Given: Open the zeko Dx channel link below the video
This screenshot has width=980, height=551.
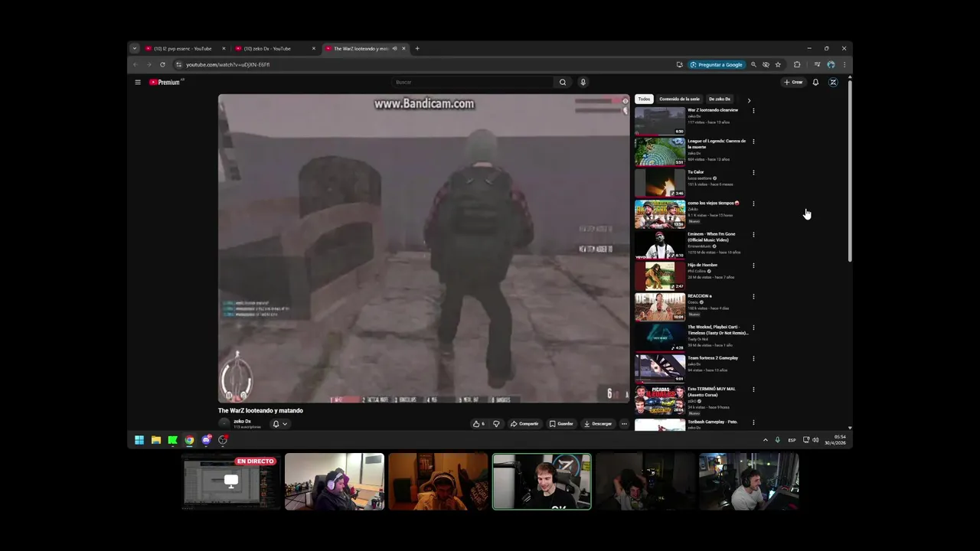Looking at the screenshot, I should [x=242, y=421].
